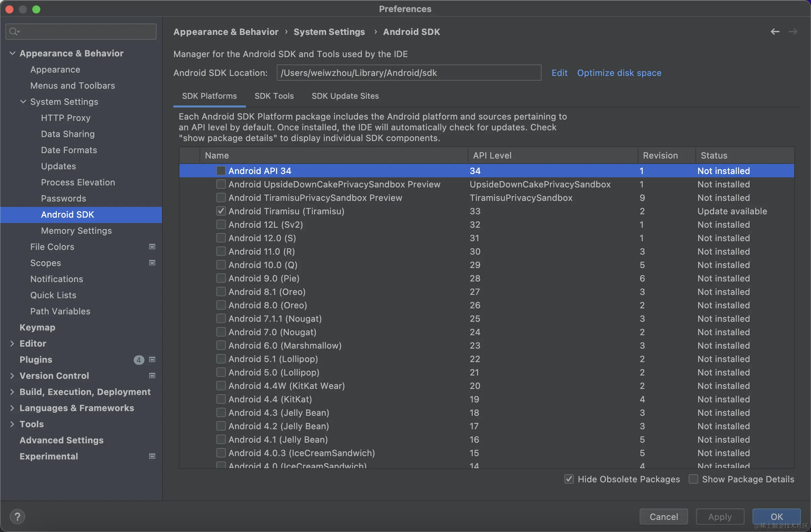Click project-level icon beside File Colors

[152, 247]
